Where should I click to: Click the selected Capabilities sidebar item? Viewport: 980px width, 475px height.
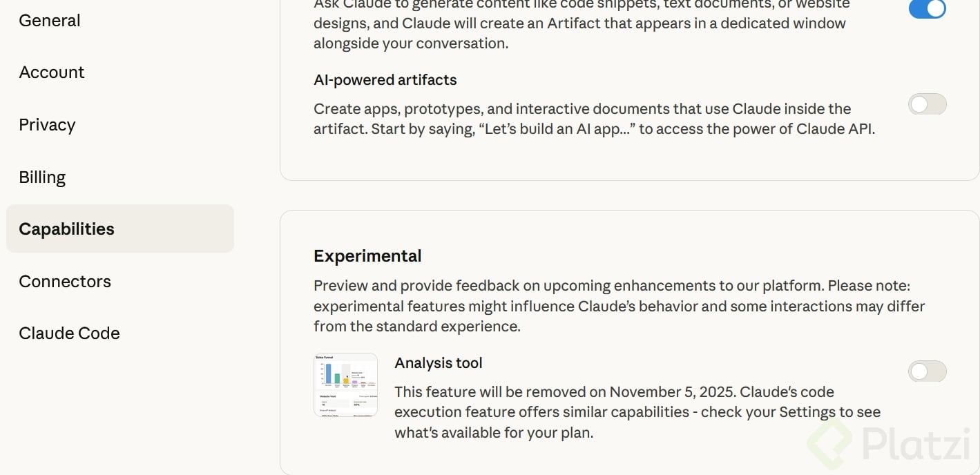[x=67, y=229]
